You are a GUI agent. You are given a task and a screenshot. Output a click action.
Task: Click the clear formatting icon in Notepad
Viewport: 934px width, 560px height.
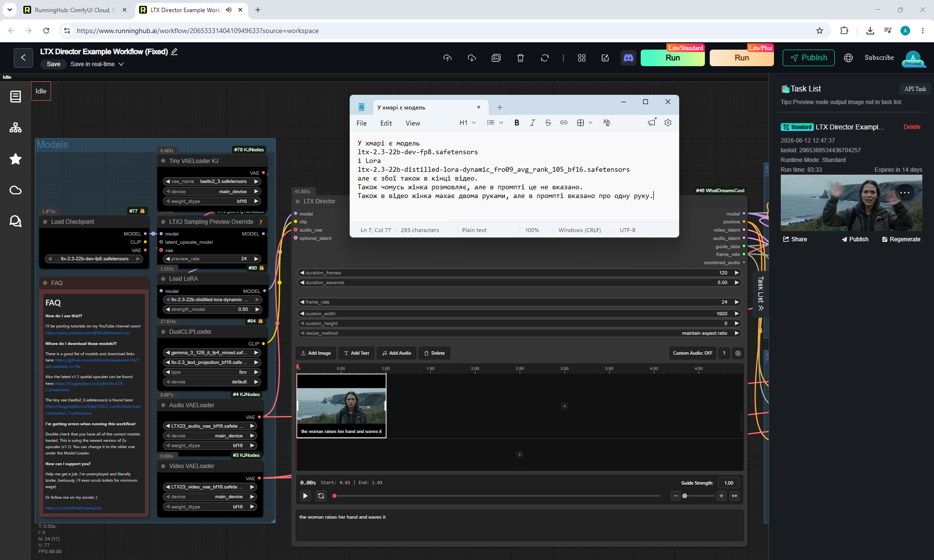click(606, 123)
